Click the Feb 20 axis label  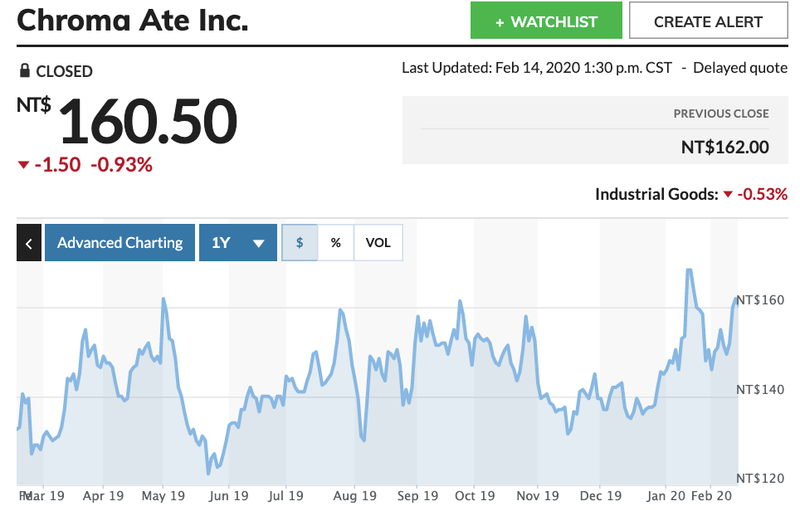tap(711, 496)
